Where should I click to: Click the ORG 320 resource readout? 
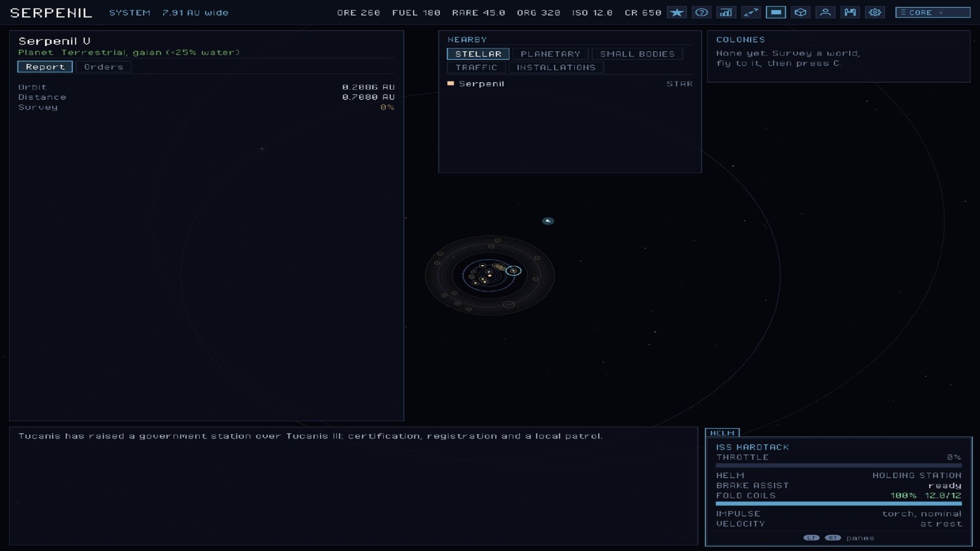point(538,13)
